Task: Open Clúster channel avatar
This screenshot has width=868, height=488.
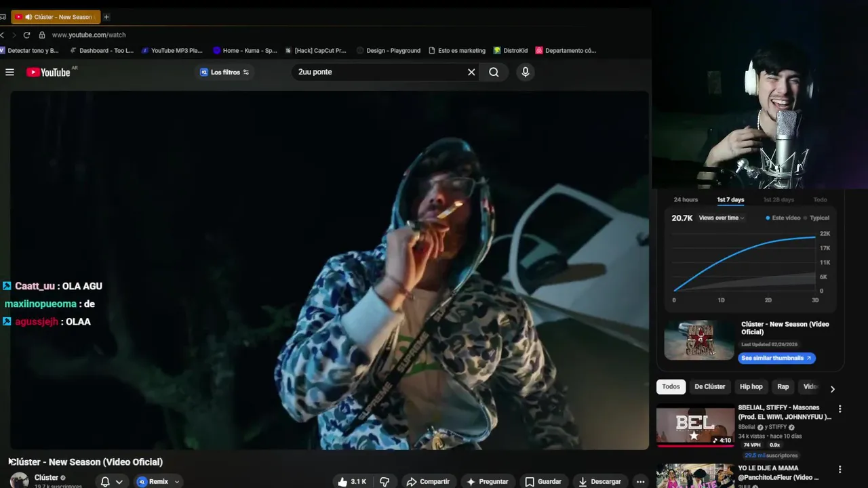Action: click(x=19, y=480)
